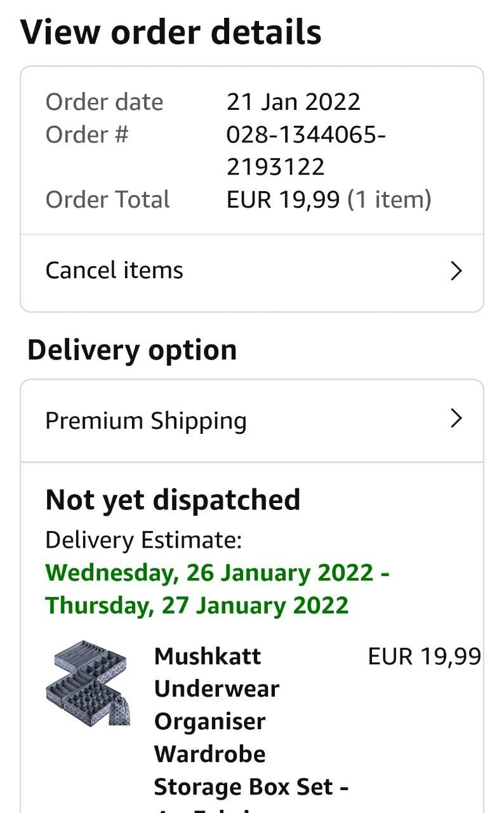Click the green Wednesday, 26 January 2022 line
The width and height of the screenshot is (504, 813).
coord(217,572)
